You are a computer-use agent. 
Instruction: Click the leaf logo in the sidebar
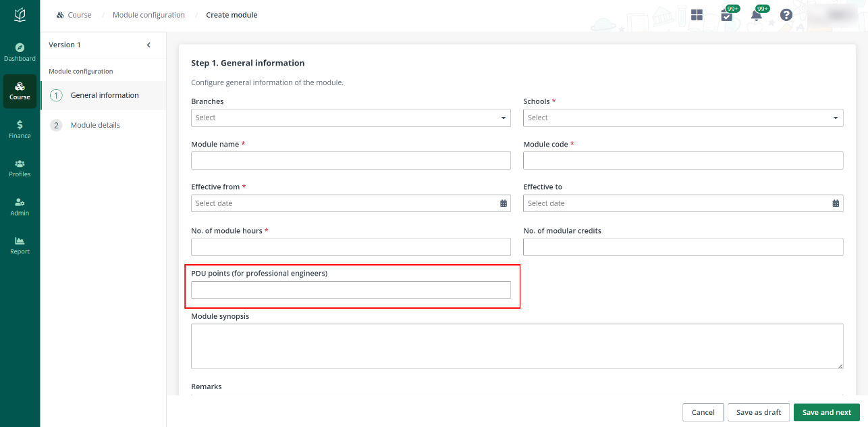click(x=20, y=15)
